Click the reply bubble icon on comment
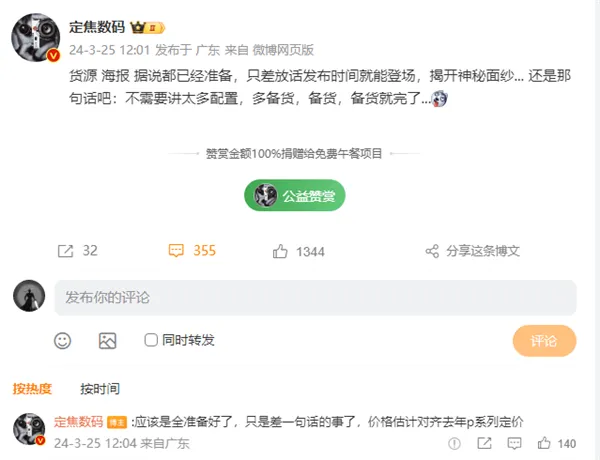The height and width of the screenshot is (460, 600). pyautogui.click(x=514, y=444)
